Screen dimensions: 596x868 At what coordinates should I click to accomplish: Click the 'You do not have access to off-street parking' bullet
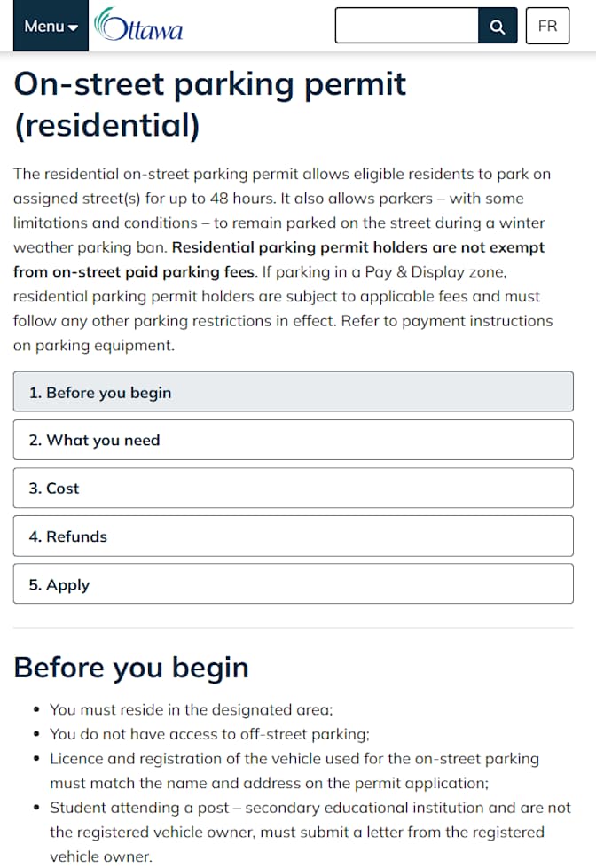point(209,734)
